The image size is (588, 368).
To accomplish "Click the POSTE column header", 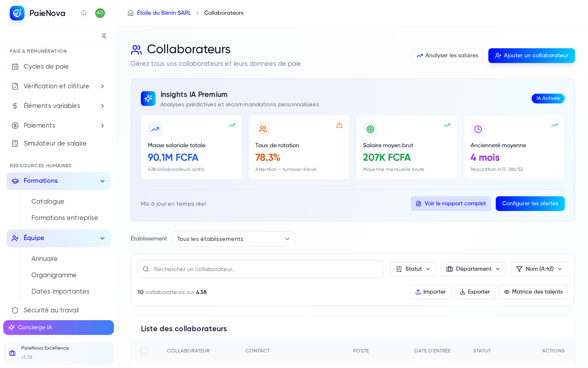I will tap(361, 351).
